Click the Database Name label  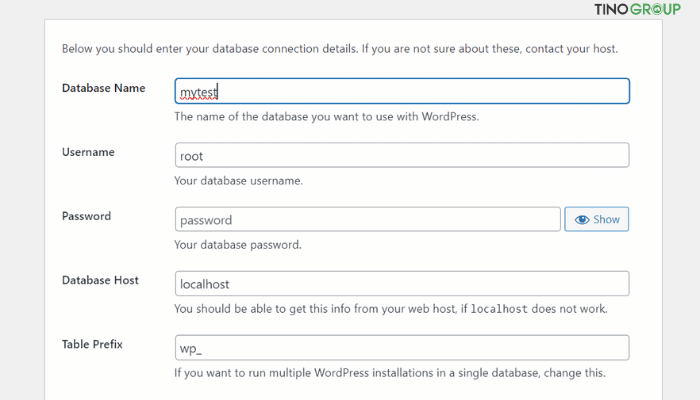[x=104, y=88]
